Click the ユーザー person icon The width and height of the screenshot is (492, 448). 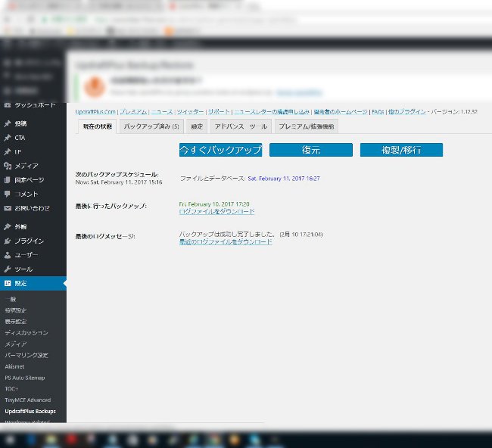tap(8, 255)
